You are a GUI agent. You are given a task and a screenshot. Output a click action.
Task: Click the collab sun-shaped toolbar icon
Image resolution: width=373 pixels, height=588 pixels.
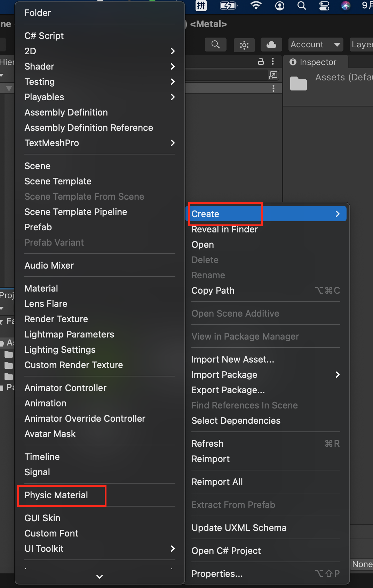point(244,45)
